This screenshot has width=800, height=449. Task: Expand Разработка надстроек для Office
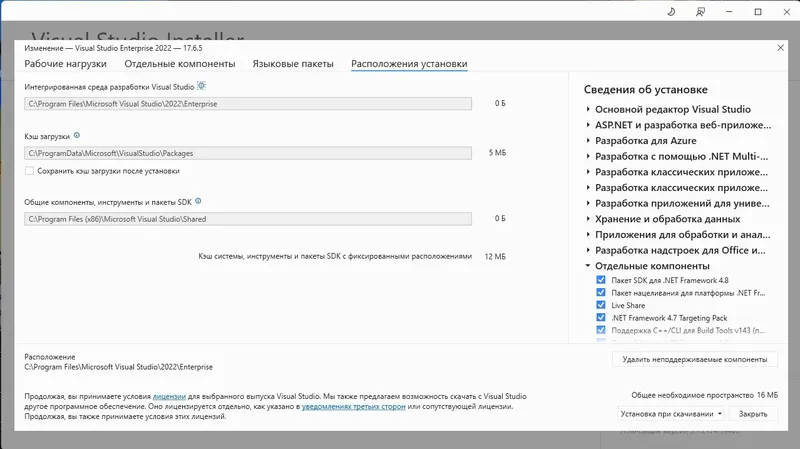588,250
